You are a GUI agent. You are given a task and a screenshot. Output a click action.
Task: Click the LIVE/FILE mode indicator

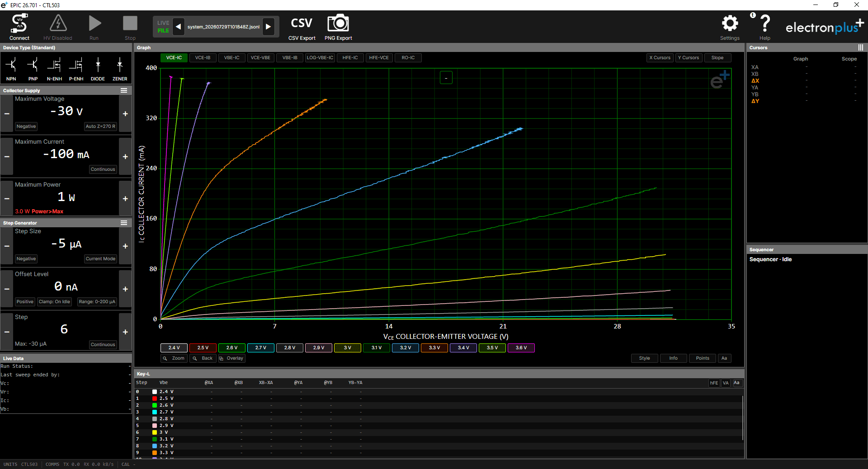coord(163,27)
